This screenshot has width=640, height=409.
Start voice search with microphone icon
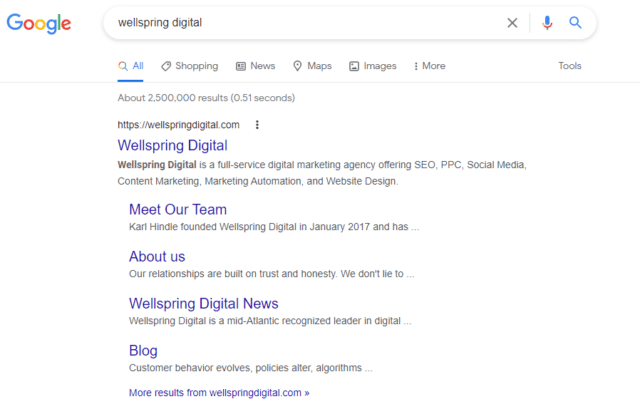[x=547, y=23]
